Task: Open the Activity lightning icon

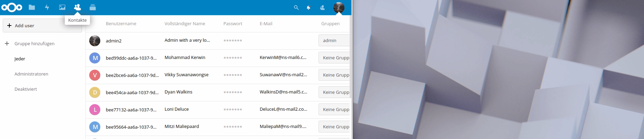Action: pos(47,7)
